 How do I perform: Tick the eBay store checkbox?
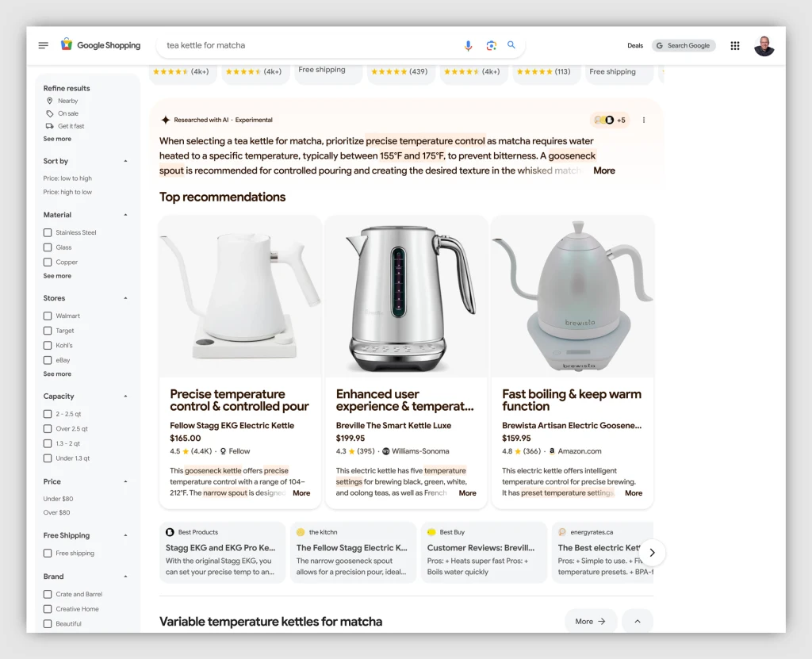click(48, 360)
